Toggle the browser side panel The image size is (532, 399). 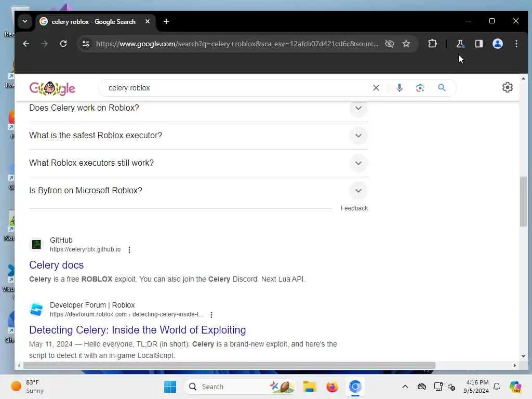478,44
